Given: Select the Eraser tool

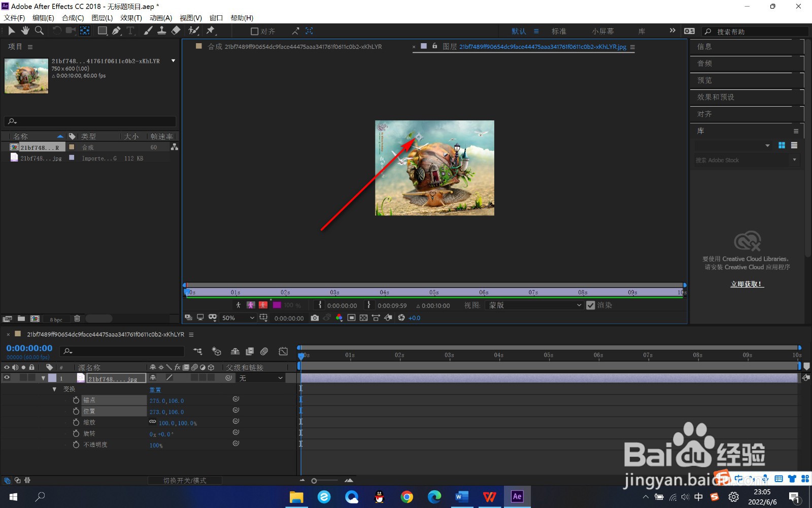Looking at the screenshot, I should 176,31.
